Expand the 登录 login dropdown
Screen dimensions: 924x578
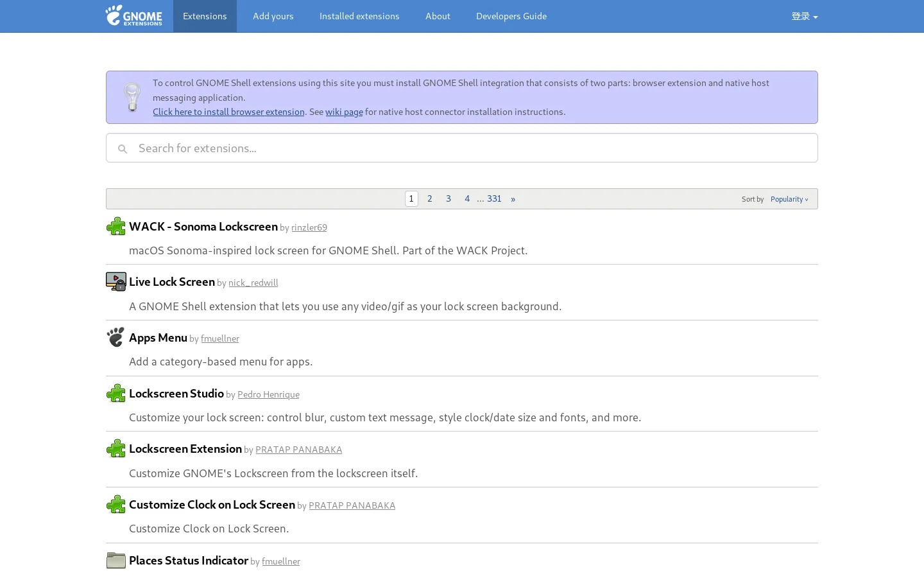coord(805,16)
